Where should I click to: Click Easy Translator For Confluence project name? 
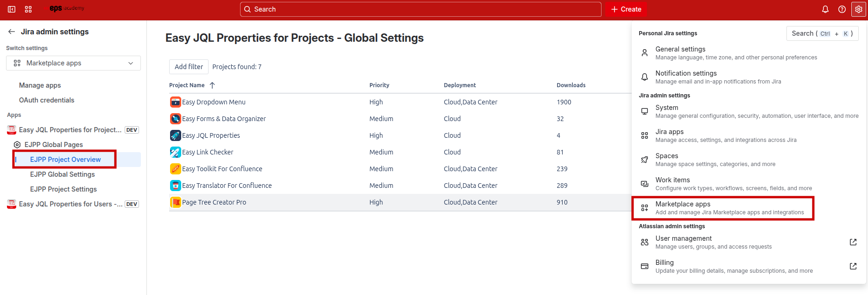click(x=227, y=186)
